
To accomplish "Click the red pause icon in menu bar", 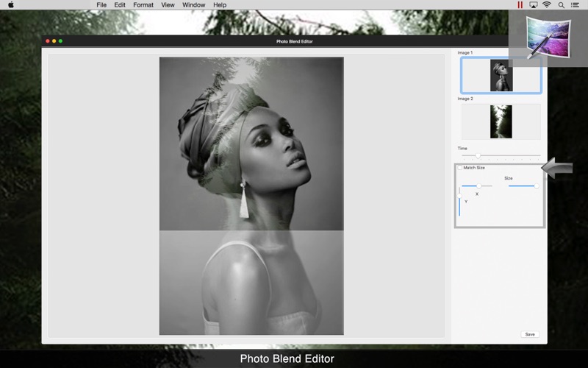I will [520, 5].
